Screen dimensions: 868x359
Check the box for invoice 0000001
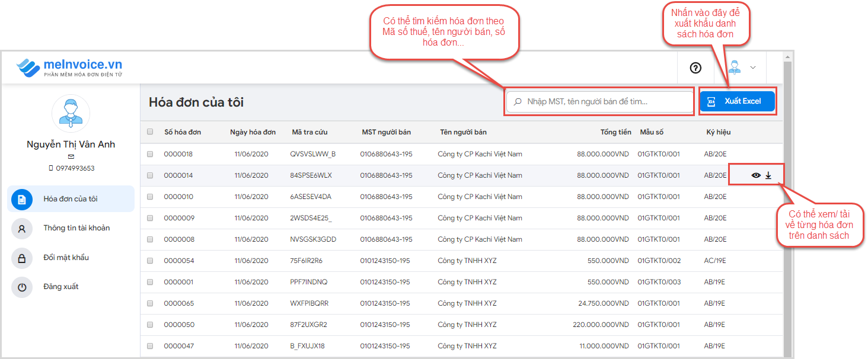click(x=150, y=282)
